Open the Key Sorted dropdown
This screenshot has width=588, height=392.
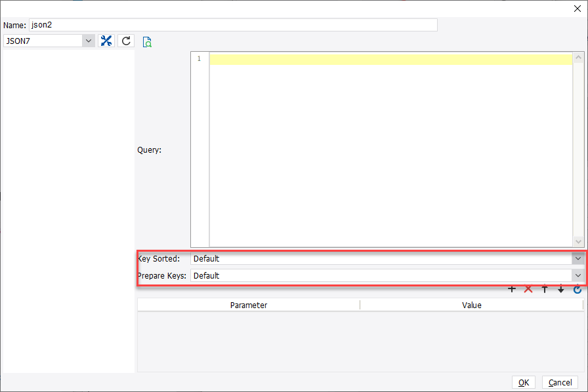(x=578, y=258)
